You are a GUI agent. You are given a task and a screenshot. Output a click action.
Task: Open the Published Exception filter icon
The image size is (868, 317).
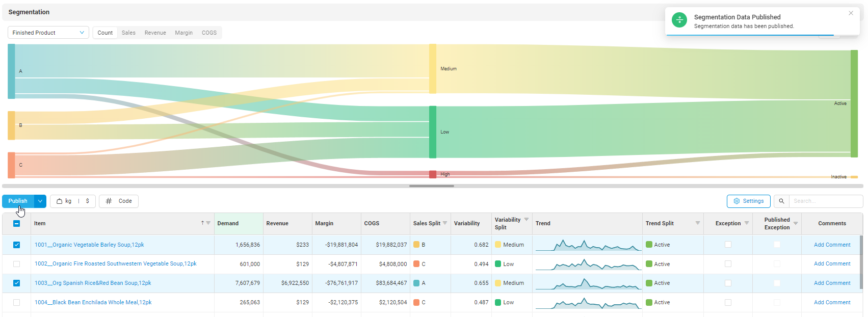[796, 223]
